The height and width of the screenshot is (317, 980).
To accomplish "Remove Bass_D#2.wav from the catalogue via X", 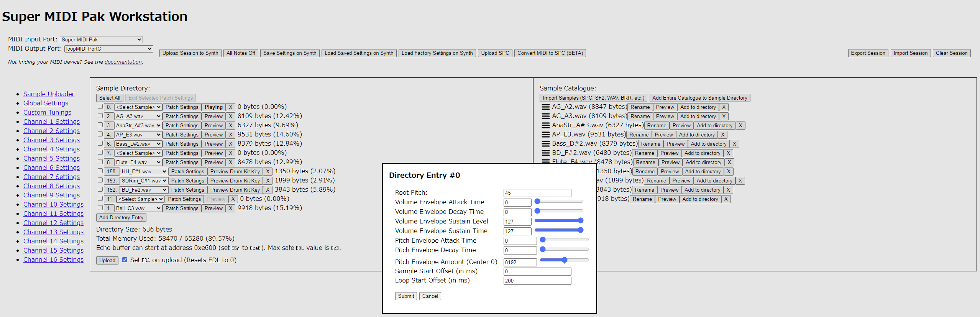I will (x=734, y=144).
